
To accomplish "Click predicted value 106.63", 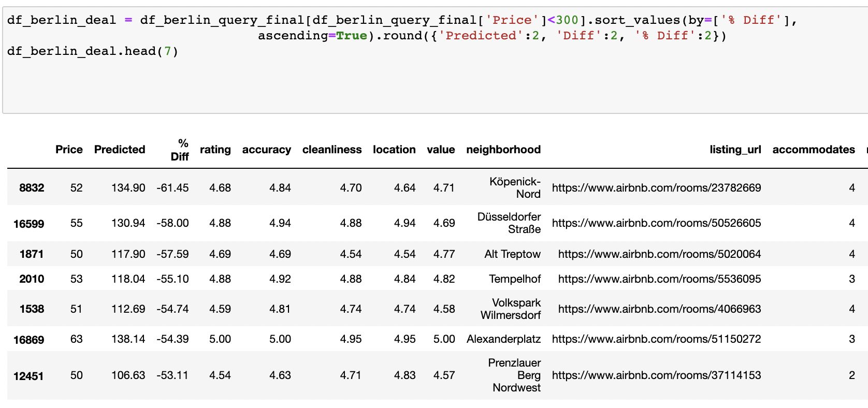I will coord(128,375).
